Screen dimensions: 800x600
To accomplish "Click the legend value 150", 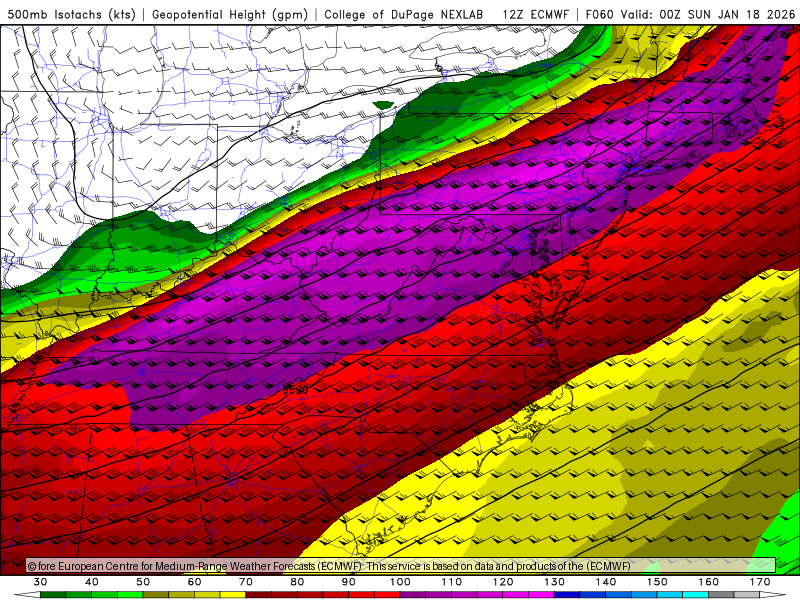I will pyautogui.click(x=658, y=582).
